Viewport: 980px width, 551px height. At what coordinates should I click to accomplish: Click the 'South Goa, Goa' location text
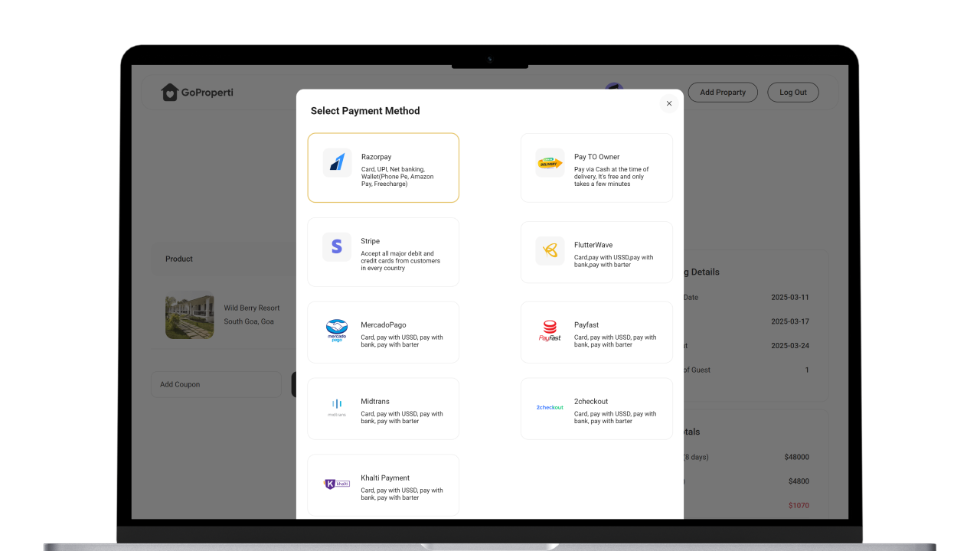(249, 321)
